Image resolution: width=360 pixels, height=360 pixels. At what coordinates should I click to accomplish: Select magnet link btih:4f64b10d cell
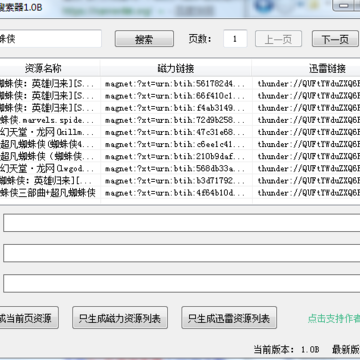tap(176, 192)
